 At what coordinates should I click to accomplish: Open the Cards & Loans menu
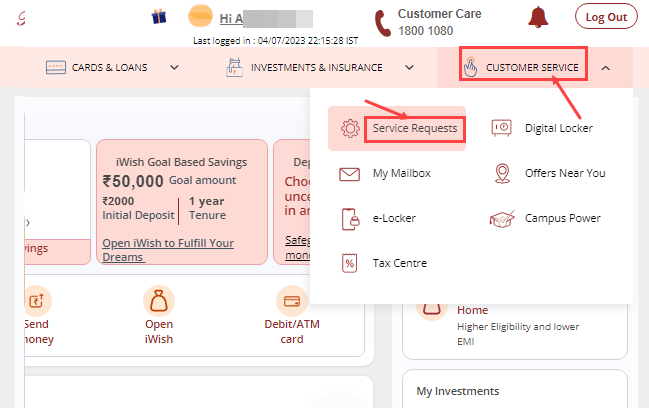[x=110, y=67]
